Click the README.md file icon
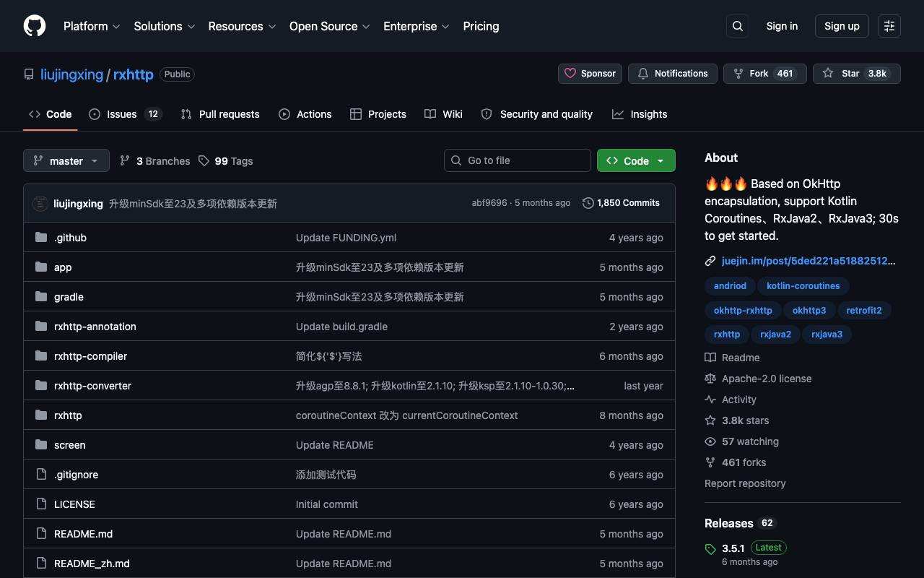Screen dimensions: 924x578 pyautogui.click(x=41, y=534)
